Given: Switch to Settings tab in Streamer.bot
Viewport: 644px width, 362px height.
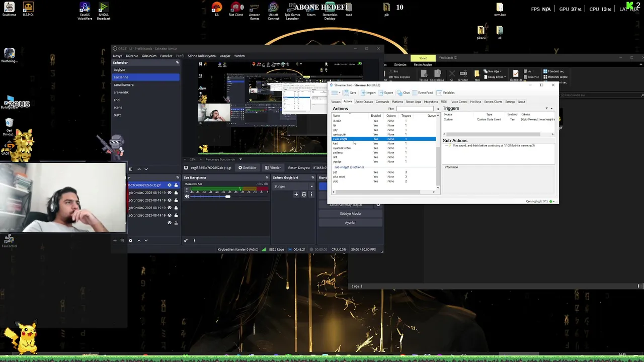Looking at the screenshot, I should point(510,102).
